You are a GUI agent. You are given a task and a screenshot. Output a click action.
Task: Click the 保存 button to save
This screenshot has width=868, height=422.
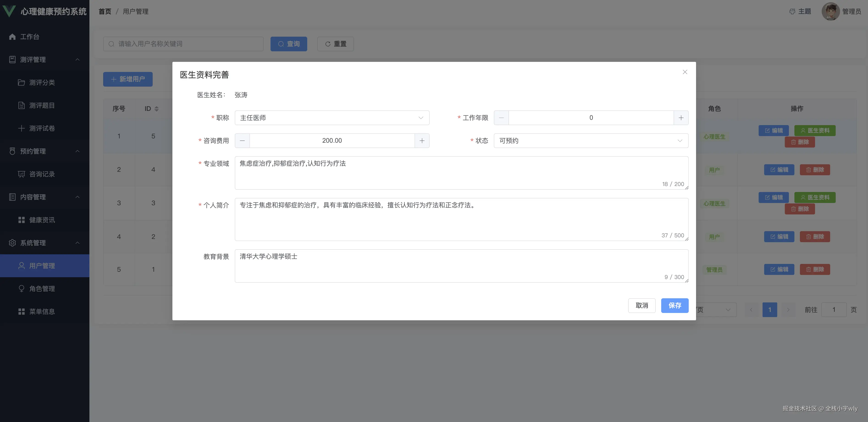[x=674, y=305]
